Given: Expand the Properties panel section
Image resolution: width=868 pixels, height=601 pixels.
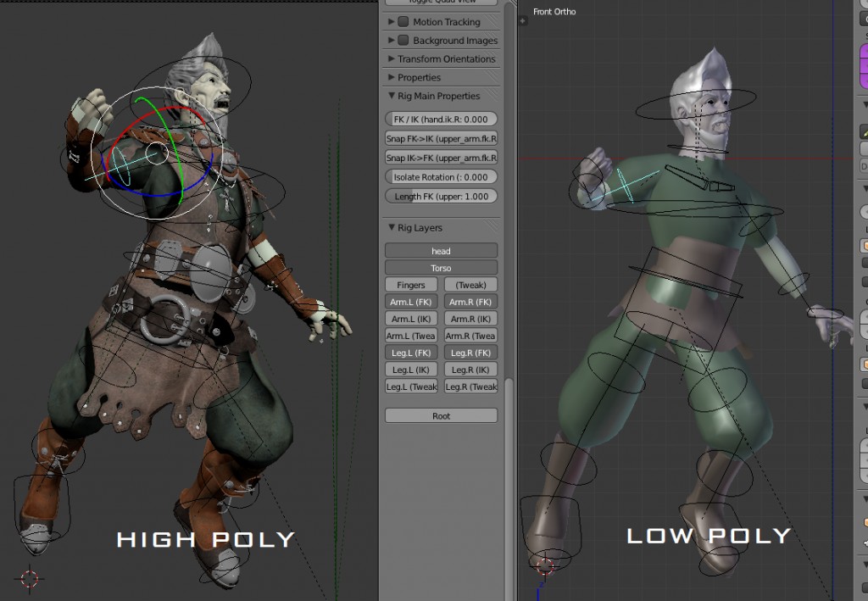Looking at the screenshot, I should click(x=391, y=77).
